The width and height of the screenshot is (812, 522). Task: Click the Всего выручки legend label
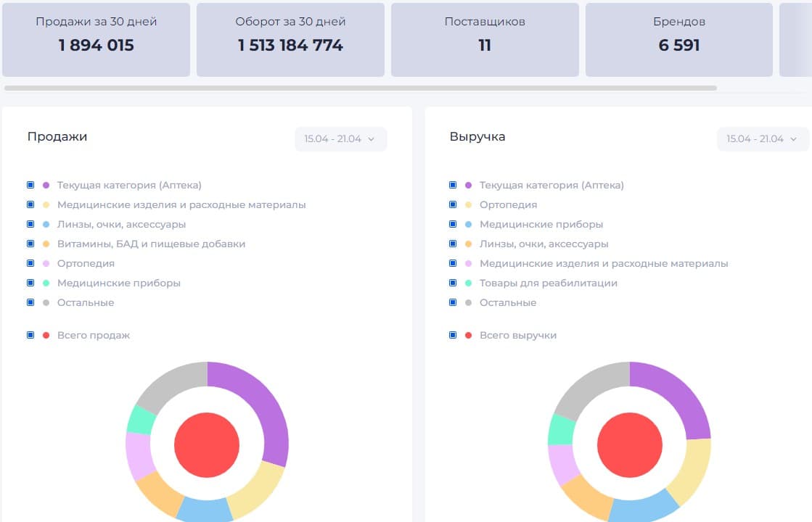click(x=518, y=335)
